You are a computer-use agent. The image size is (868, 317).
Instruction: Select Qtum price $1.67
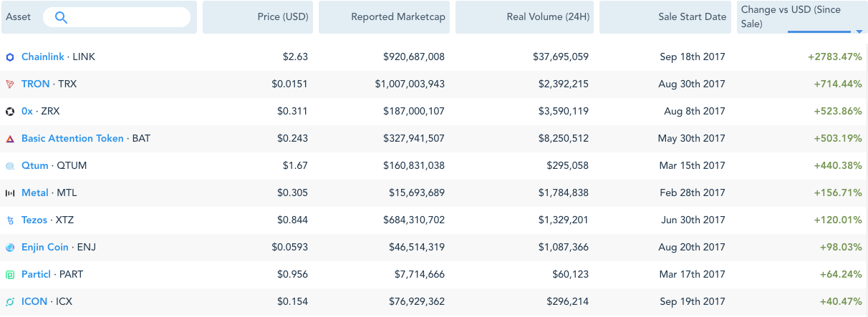coord(295,166)
